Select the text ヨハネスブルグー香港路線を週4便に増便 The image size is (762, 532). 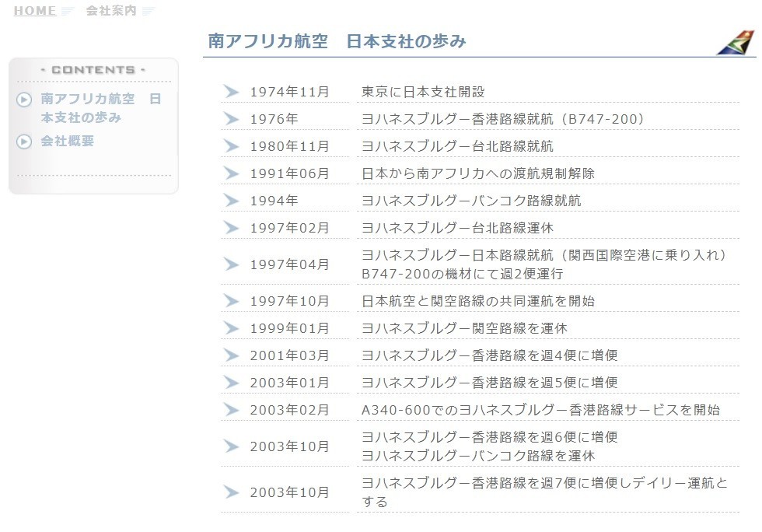489,356
